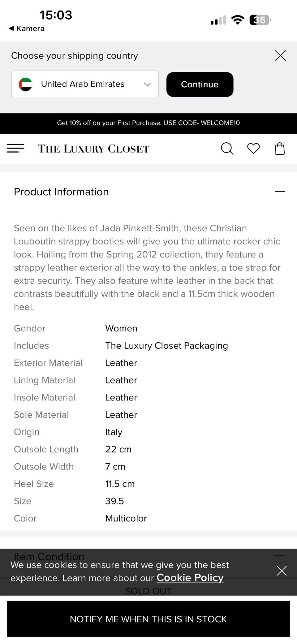This screenshot has height=644, width=297.
Task: Dismiss the shipping country banner
Action: (280, 56)
